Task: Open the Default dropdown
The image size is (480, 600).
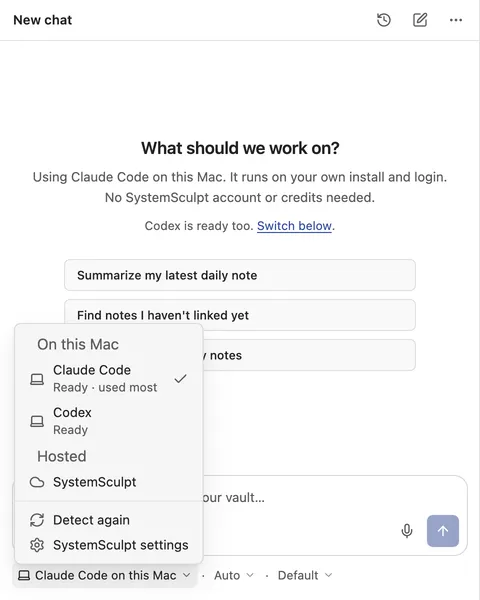Action: tap(305, 575)
